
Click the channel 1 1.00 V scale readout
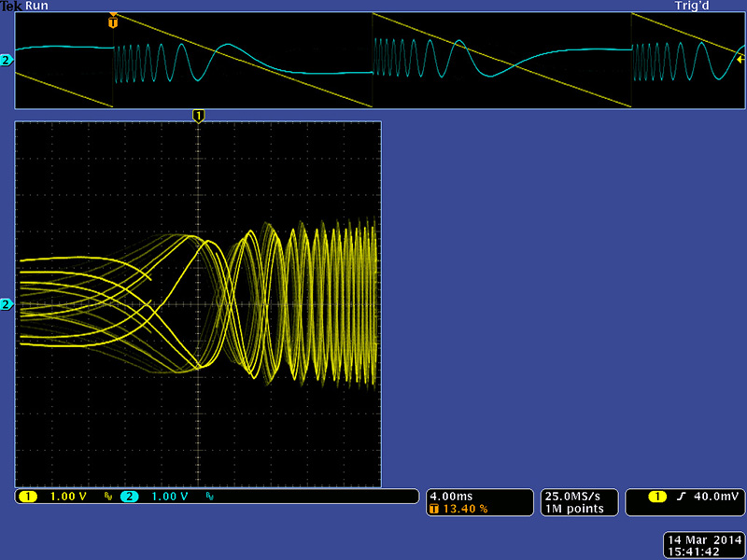tap(67, 497)
